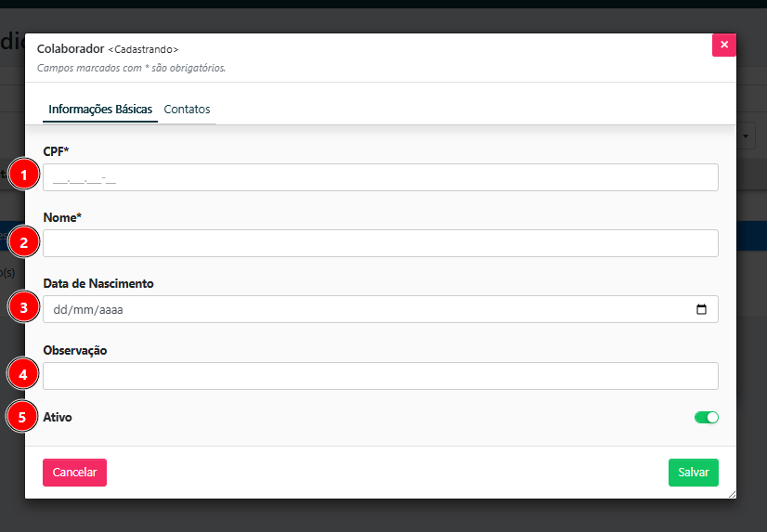Disable the Ativo toggle switch
767x532 pixels.
click(706, 418)
